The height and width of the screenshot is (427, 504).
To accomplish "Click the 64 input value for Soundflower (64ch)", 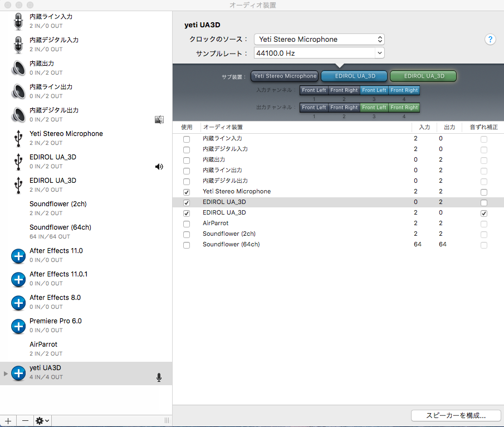I will click(417, 244).
